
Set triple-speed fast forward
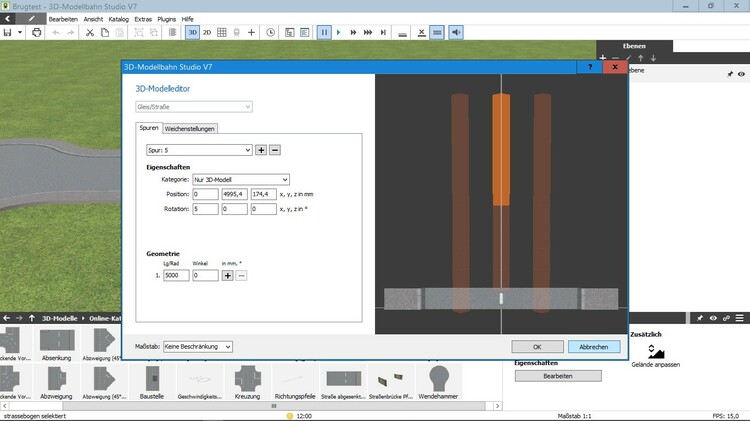(x=368, y=33)
